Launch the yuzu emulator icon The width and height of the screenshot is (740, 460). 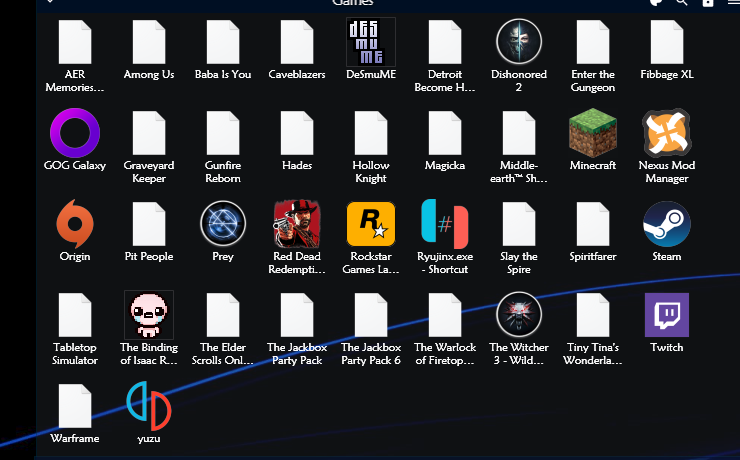tap(149, 406)
